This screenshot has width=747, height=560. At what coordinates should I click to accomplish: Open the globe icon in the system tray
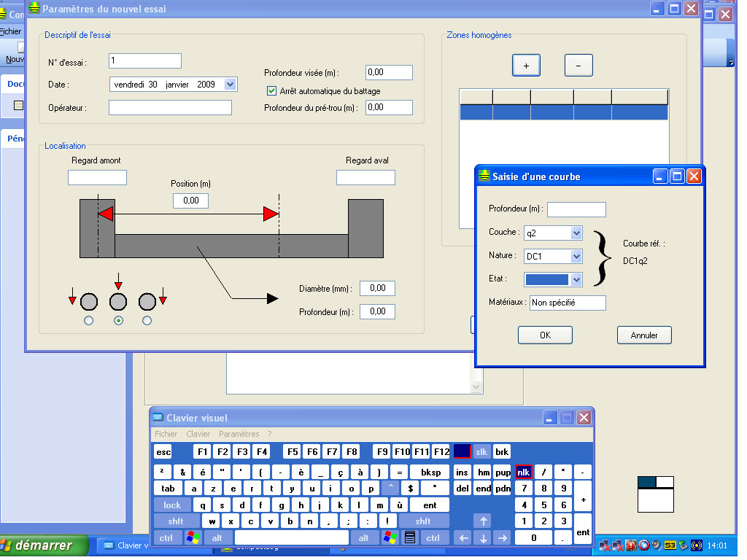(644, 545)
